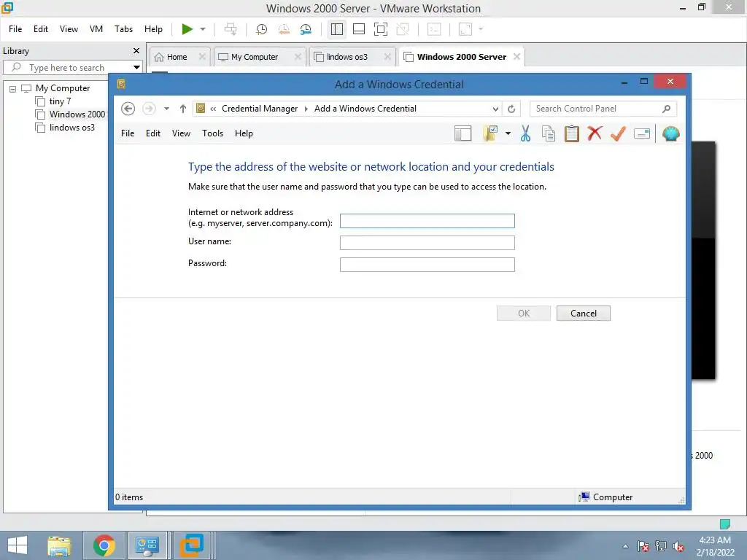
Task: Open the address bar history dropdown
Action: 495,109
